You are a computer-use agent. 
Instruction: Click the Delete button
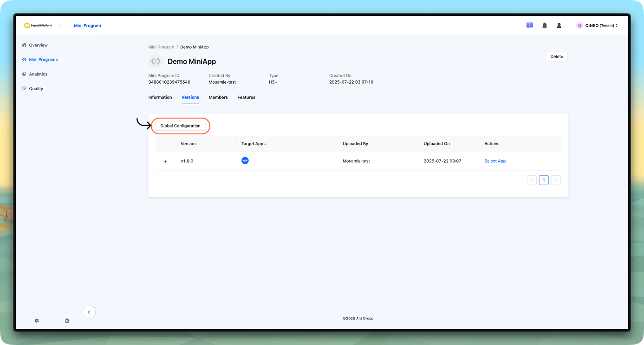click(556, 57)
